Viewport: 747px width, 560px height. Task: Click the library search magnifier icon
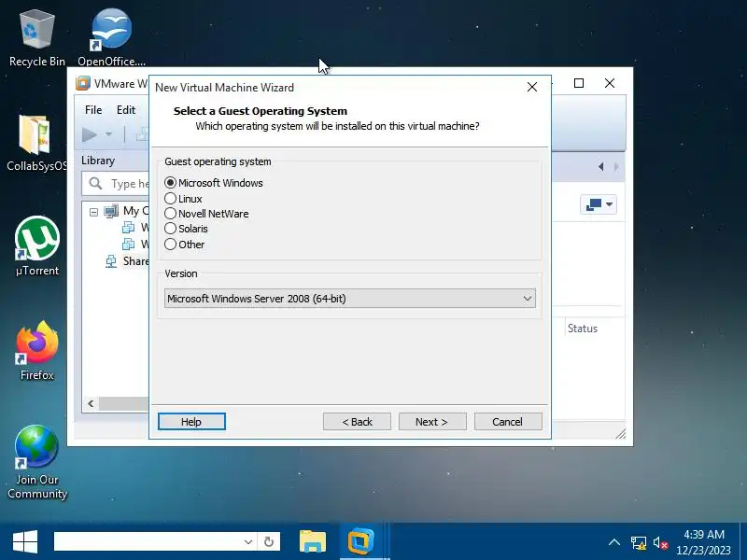95,183
